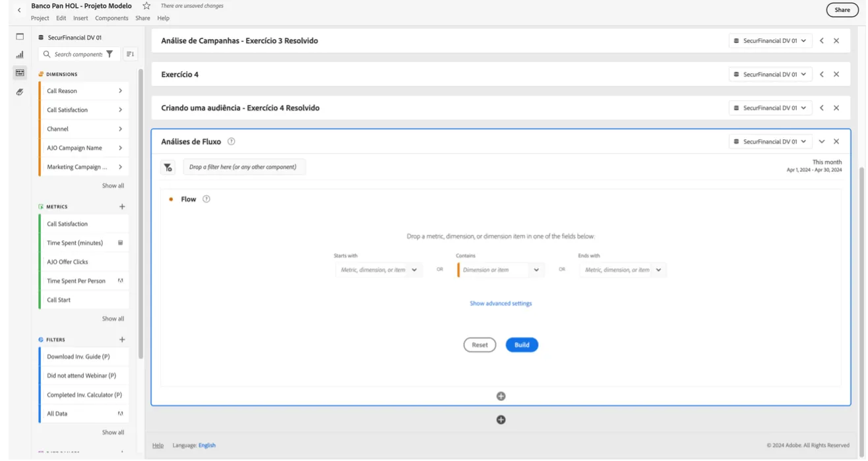The image size is (868, 461).
Task: Click the Show advanced settings link
Action: [x=501, y=303]
